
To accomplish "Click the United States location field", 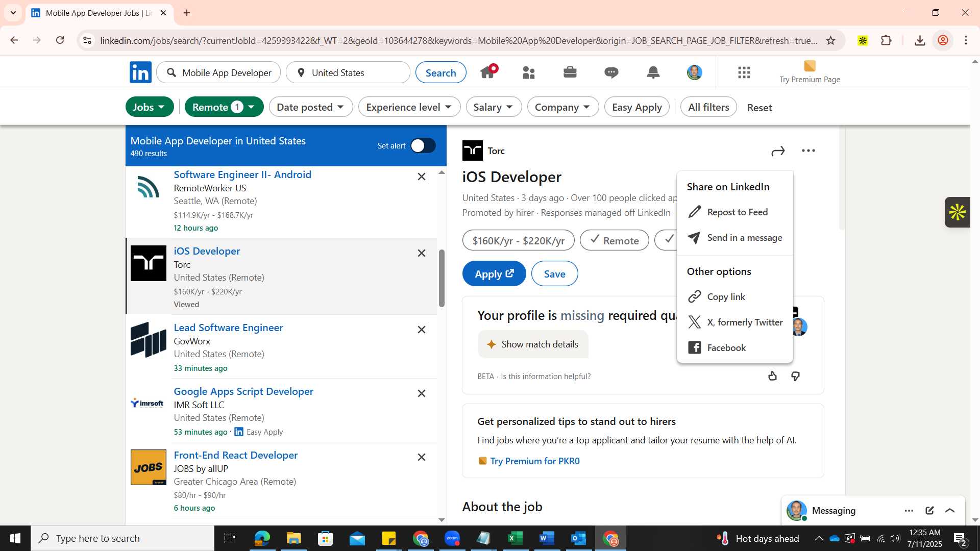I will pyautogui.click(x=348, y=72).
